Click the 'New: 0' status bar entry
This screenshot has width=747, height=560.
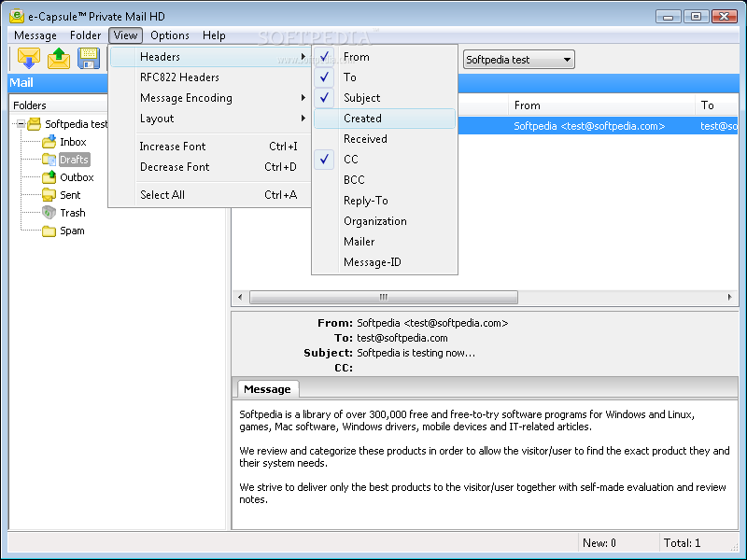click(599, 543)
